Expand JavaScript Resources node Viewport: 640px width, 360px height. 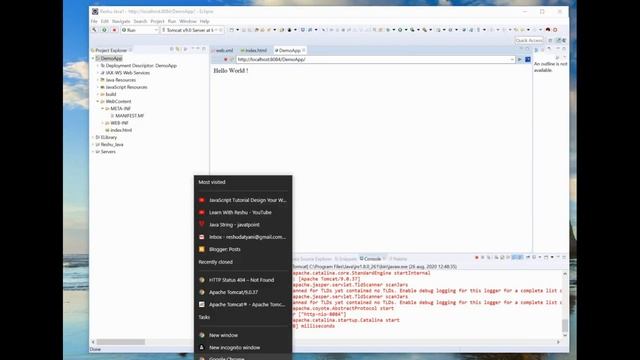point(98,87)
